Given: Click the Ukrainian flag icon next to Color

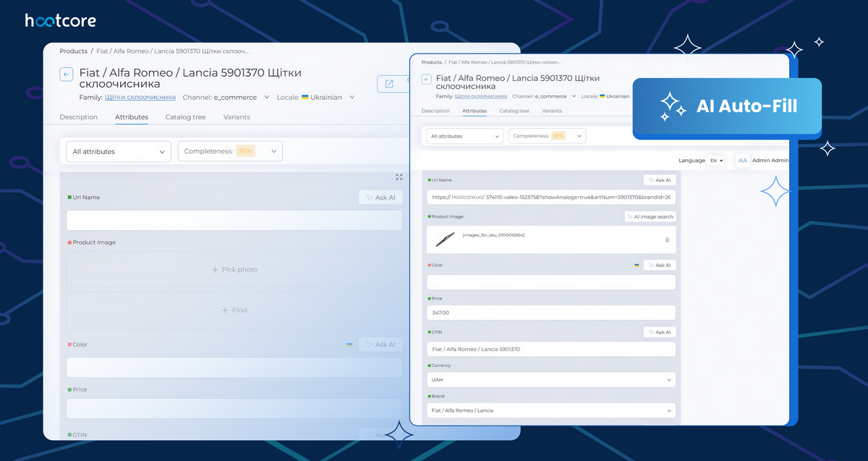Looking at the screenshot, I should (637, 266).
